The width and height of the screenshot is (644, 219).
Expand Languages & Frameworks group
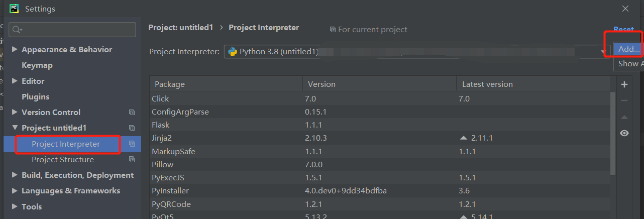[x=15, y=191]
